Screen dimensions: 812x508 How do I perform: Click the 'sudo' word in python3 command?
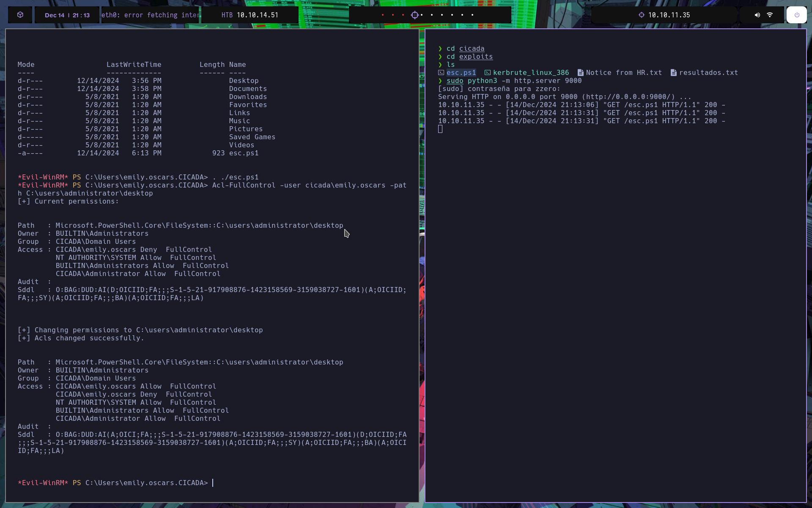tap(455, 81)
